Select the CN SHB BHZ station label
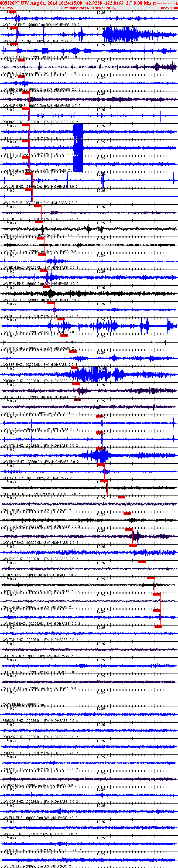The height and width of the screenshot is (868, 178). (40, 510)
